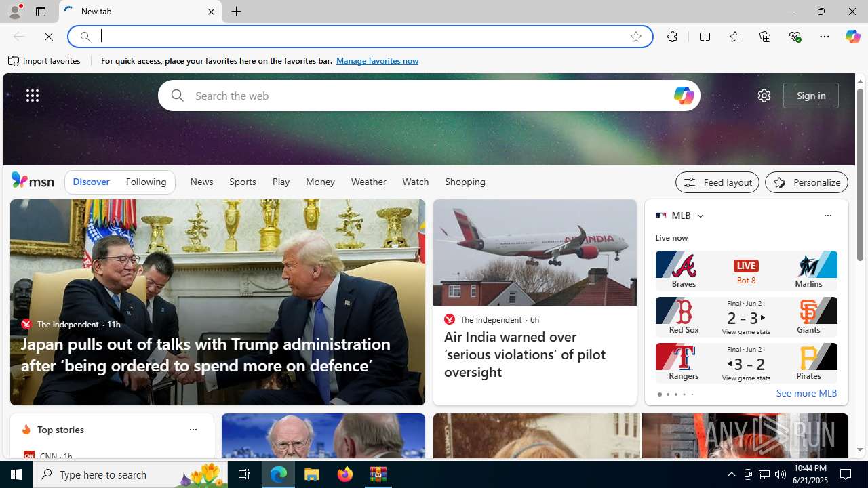This screenshot has height=488, width=868.
Task: Add this page to favorites star
Action: click(635, 37)
